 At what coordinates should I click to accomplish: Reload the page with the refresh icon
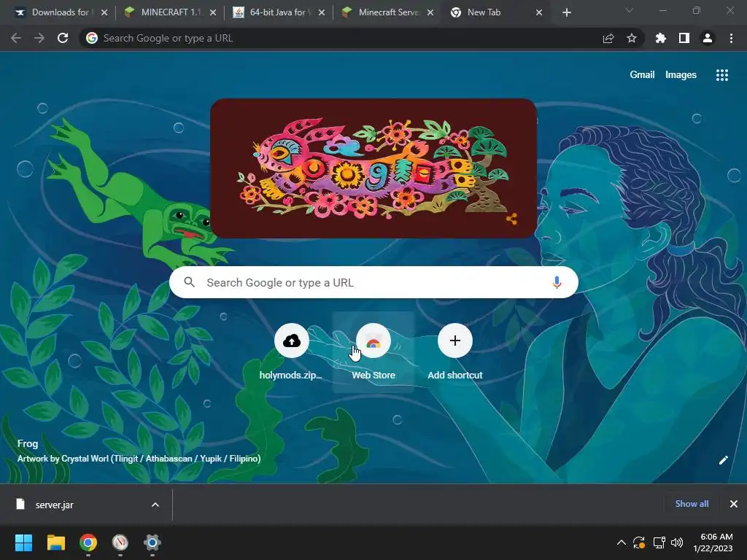pos(63,38)
